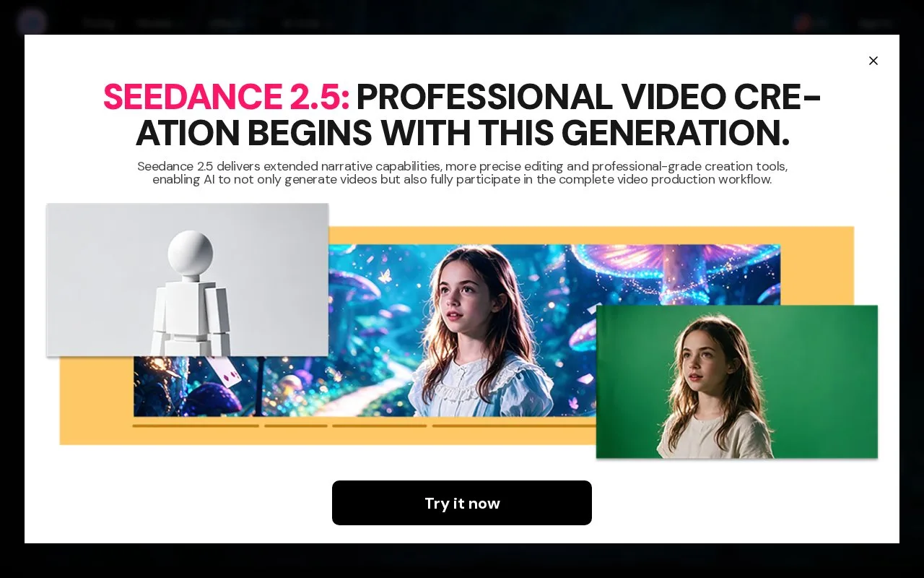Select the green screen girl image
The width and height of the screenshot is (924, 578).
point(737,381)
